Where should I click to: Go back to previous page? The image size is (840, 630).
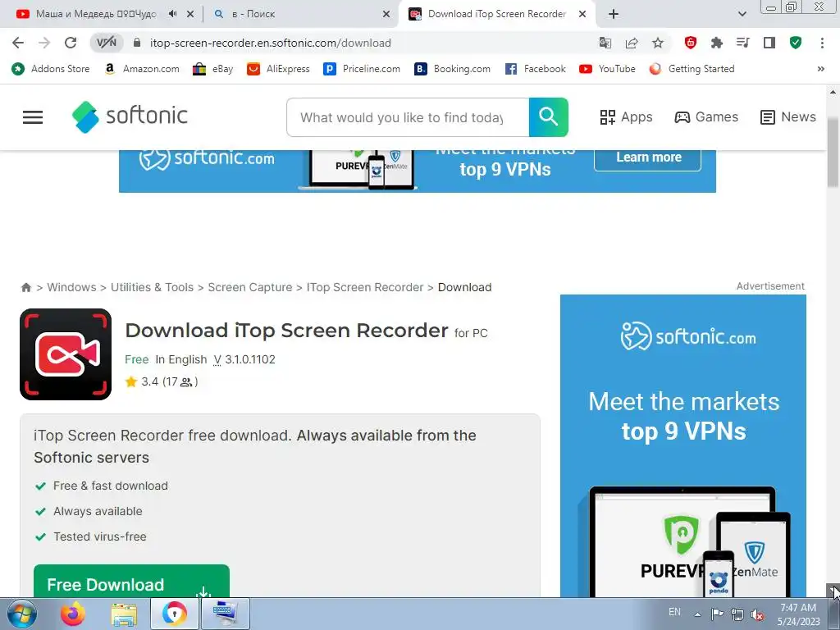pos(18,43)
